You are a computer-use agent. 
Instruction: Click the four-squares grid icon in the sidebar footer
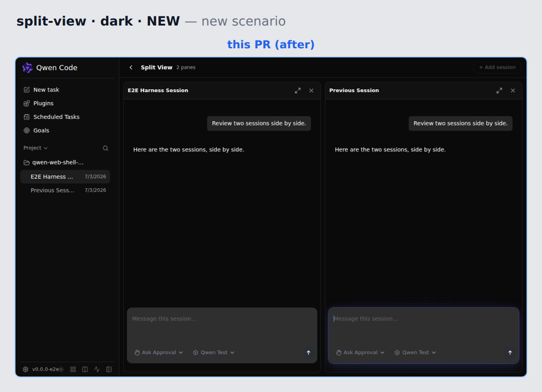(x=73, y=369)
